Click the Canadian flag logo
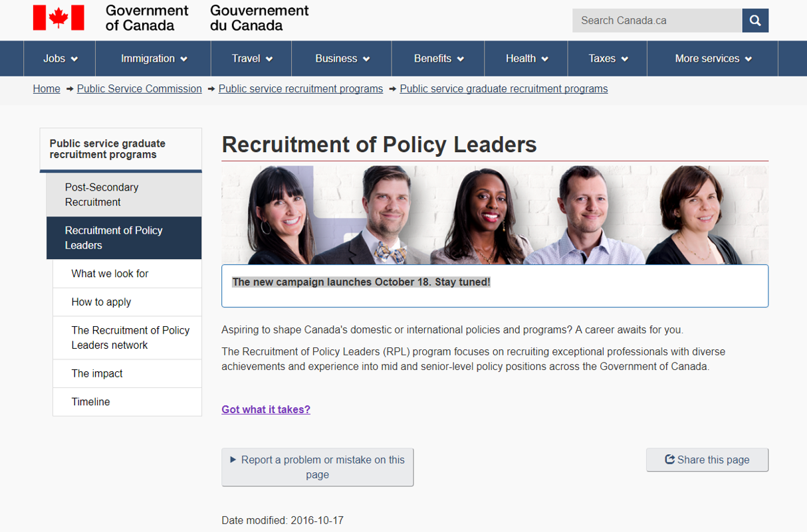The width and height of the screenshot is (807, 532). coord(58,18)
